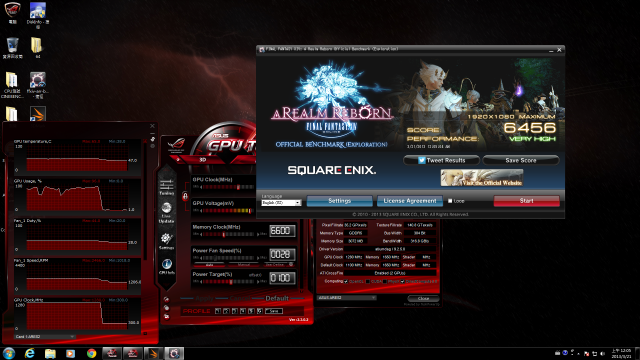
Task: Select profile slot 2
Action: (226, 311)
